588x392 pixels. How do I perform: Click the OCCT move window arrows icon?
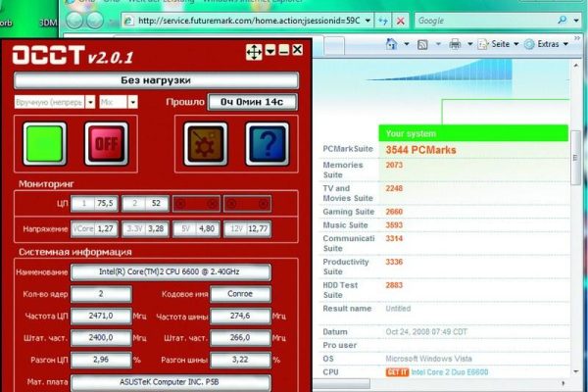click(252, 51)
